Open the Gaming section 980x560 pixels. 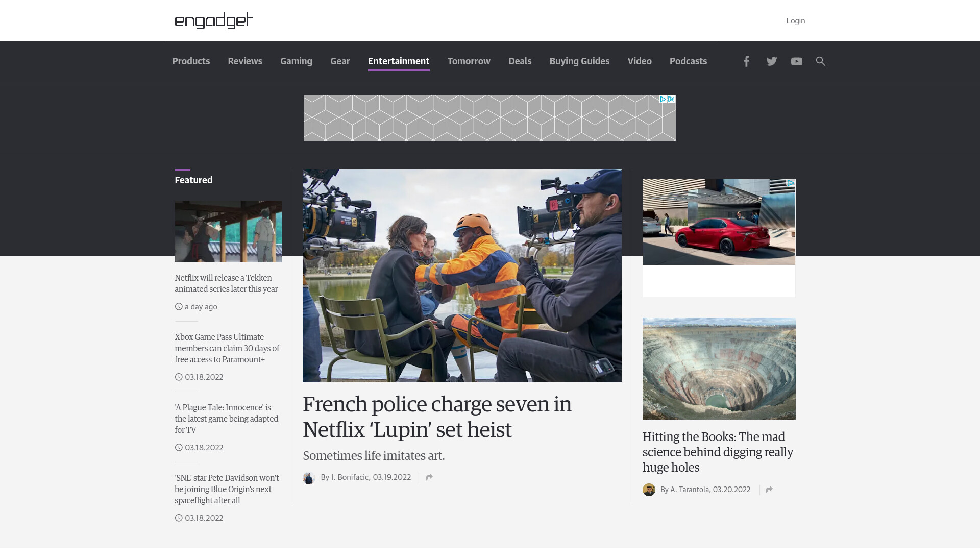pos(296,61)
